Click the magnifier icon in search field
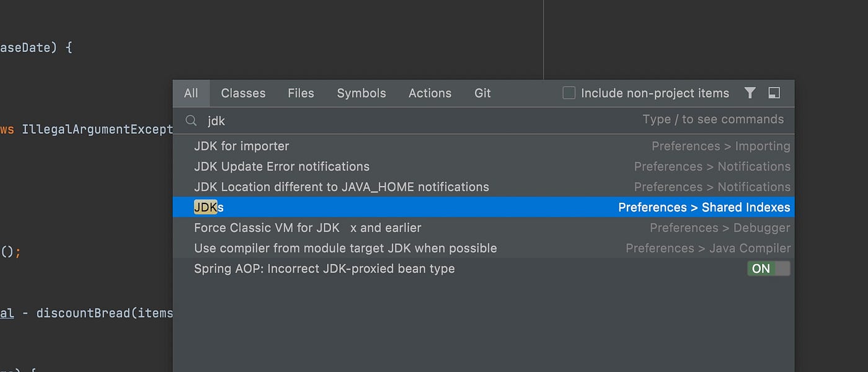Viewport: 868px width, 372px height. pyautogui.click(x=191, y=120)
